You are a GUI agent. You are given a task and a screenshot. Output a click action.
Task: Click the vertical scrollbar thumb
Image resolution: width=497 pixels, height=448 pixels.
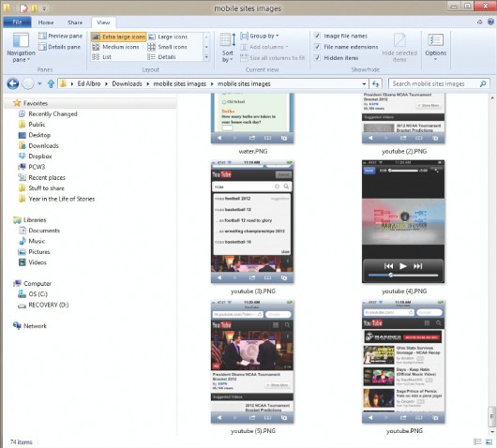click(x=492, y=417)
